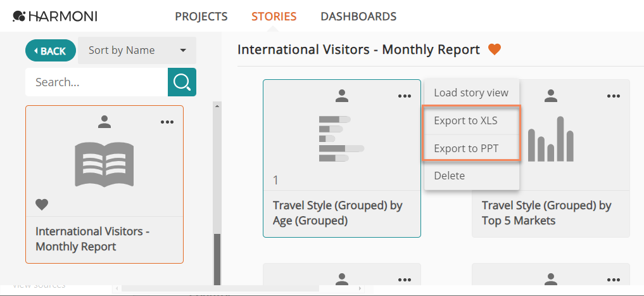Click the sidebar scroll-up arrow
The width and height of the screenshot is (644, 296).
[x=217, y=106]
